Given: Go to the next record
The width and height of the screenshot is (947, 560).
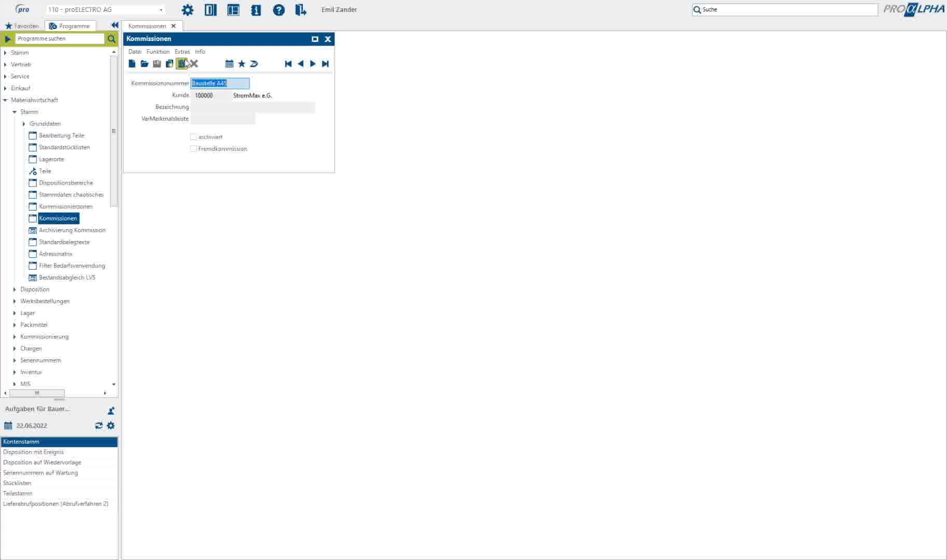Looking at the screenshot, I should [313, 64].
